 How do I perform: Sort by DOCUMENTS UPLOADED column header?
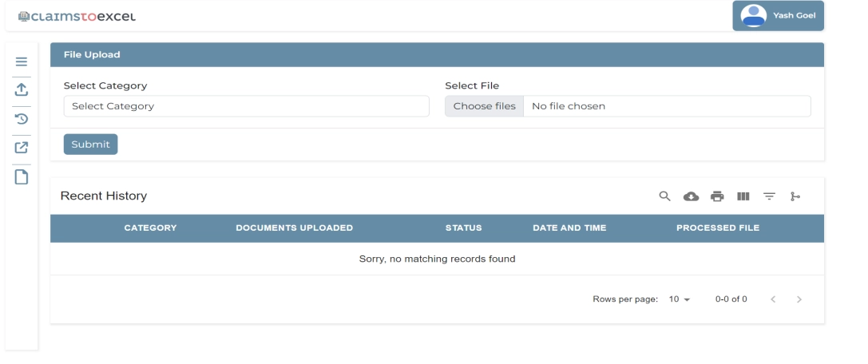[x=294, y=228]
